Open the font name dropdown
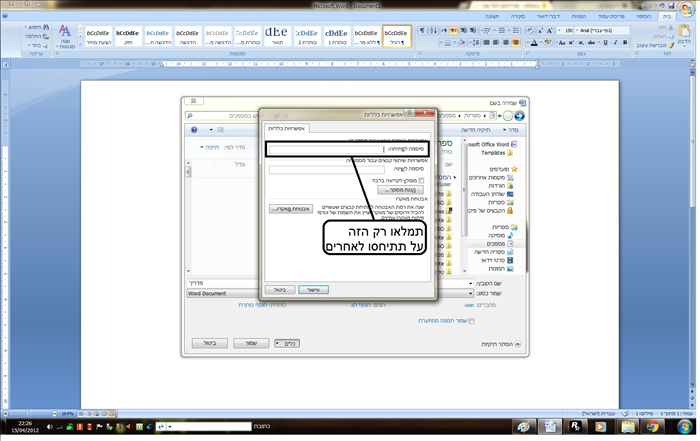The image size is (700, 441). pyautogui.click(x=577, y=30)
